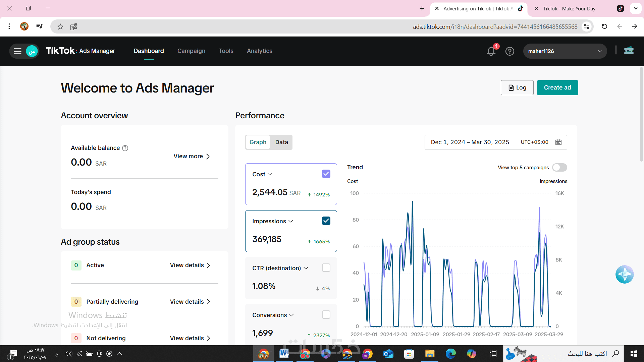644x362 pixels.
Task: Toggle View top 5 campaigns switch
Action: [x=559, y=168]
